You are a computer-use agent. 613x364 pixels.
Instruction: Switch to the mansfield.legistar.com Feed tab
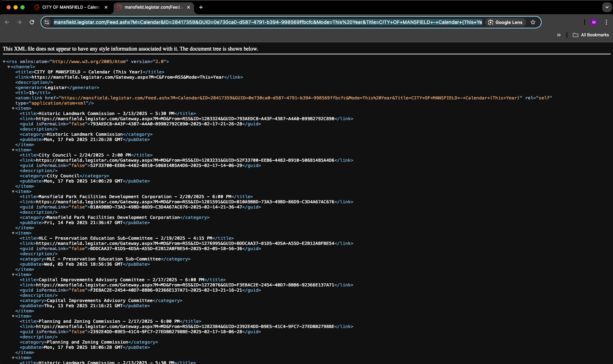(154, 7)
